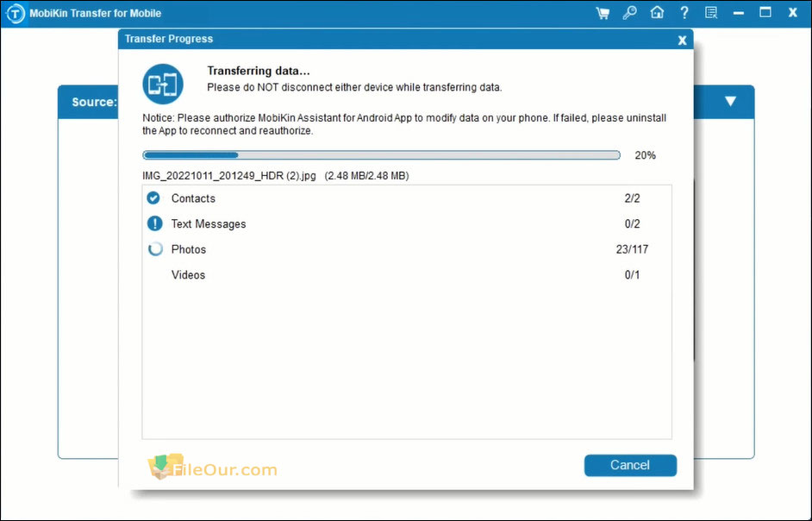Click the Source label in main window
This screenshot has width=812, height=521.
point(94,102)
